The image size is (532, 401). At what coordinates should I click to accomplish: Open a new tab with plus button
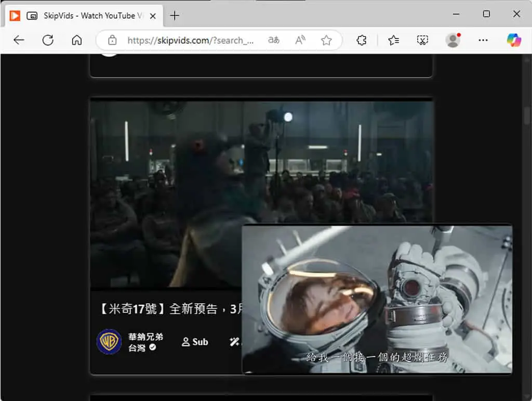[175, 16]
